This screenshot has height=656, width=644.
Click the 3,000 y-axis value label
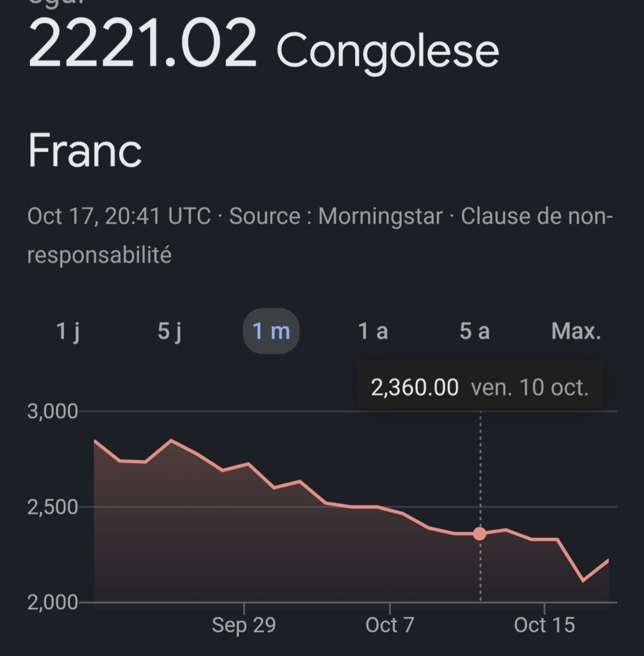pos(53,411)
